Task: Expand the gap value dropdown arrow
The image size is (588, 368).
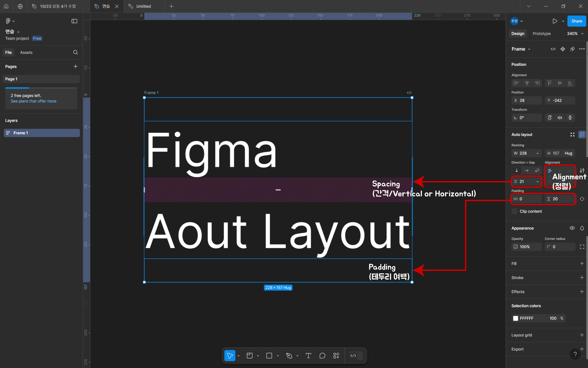Action: tap(537, 181)
